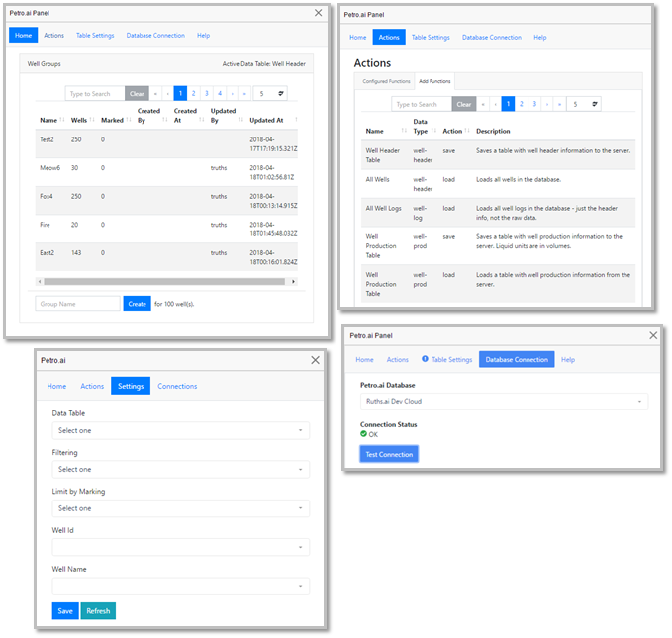The width and height of the screenshot is (672, 638).
Task: Click the Refresh button in Settings
Action: (98, 611)
